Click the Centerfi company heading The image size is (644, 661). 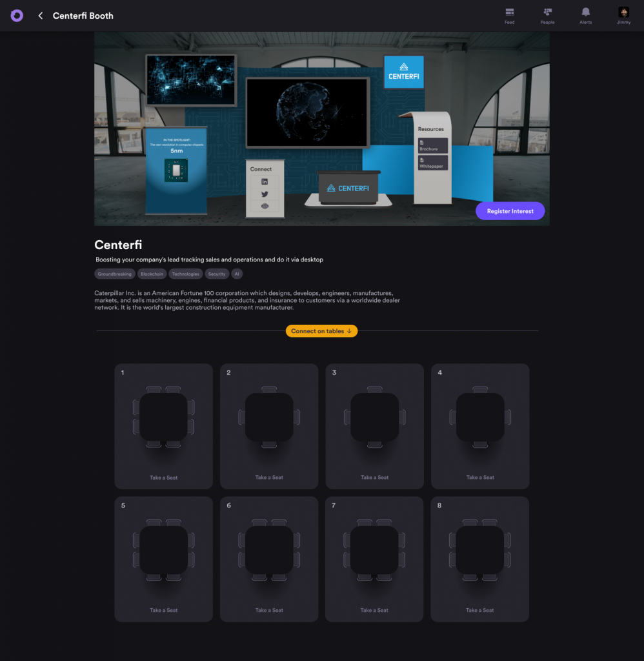click(x=118, y=245)
